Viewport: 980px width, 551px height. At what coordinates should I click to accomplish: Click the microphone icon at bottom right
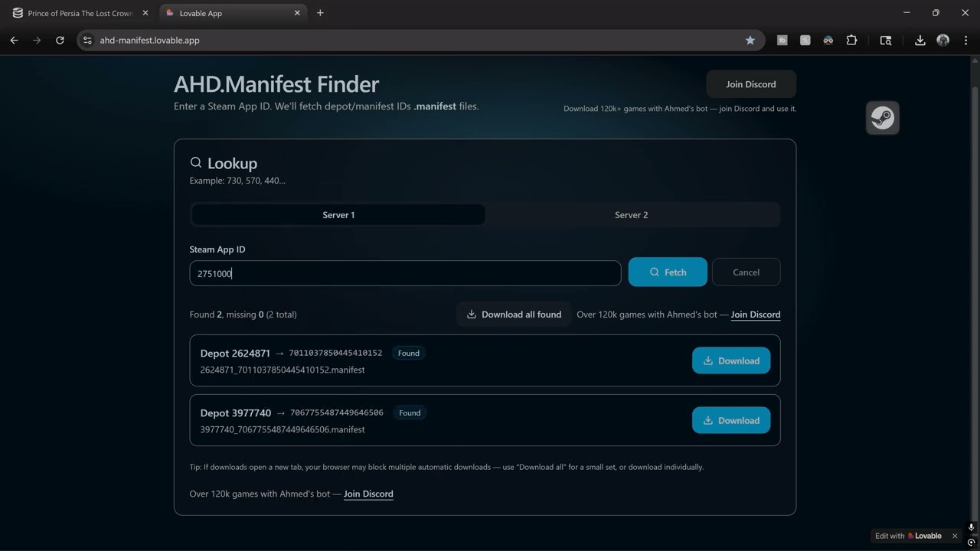pos(972,528)
